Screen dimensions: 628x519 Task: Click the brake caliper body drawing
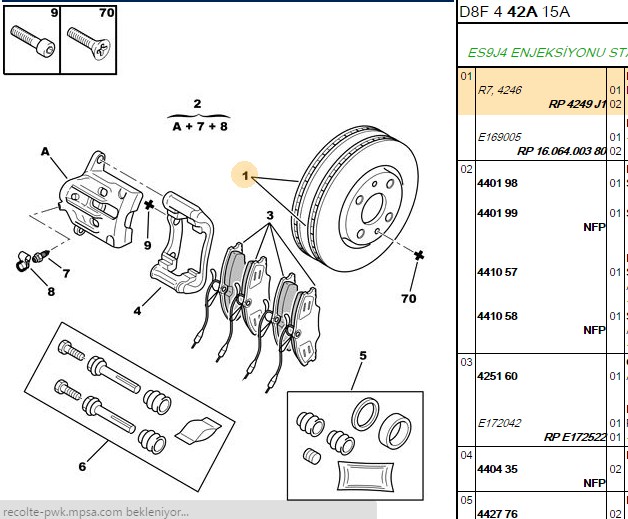point(100,200)
